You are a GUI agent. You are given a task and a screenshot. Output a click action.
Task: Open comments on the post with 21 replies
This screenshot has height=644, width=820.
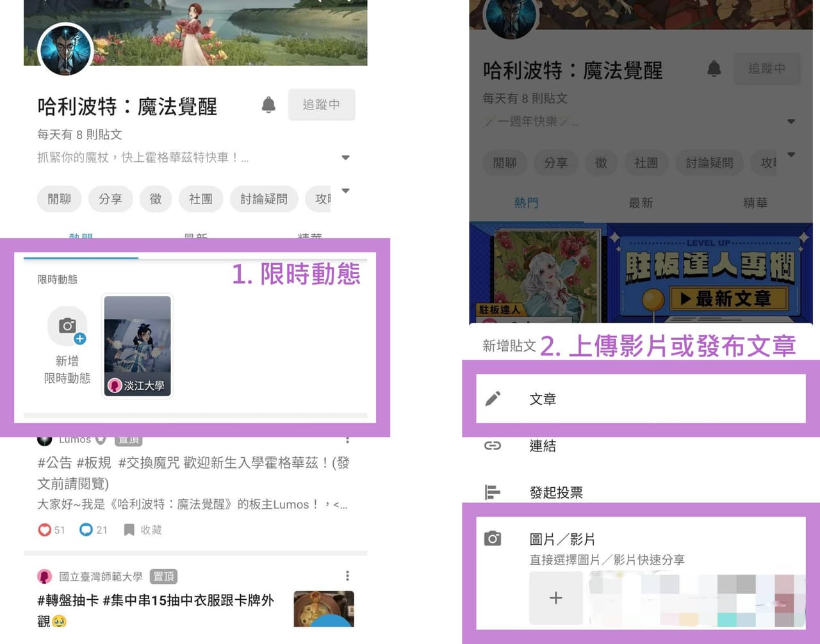(x=86, y=530)
